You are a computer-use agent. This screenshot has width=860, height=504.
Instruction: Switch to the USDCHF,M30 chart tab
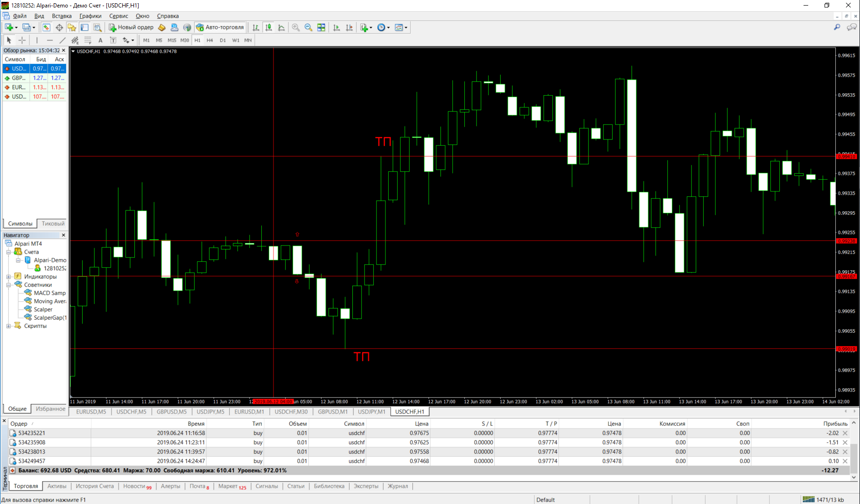point(291,412)
